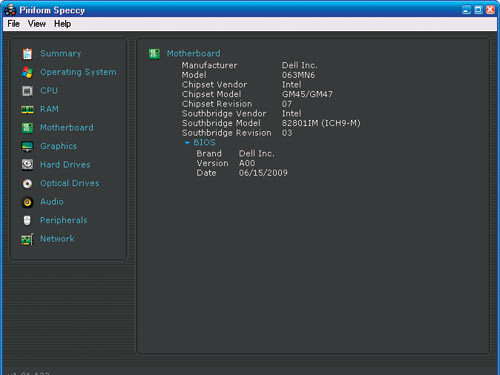Minimize the Piriform Speccy window
Image resolution: width=500 pixels, height=375 pixels.
click(x=466, y=10)
